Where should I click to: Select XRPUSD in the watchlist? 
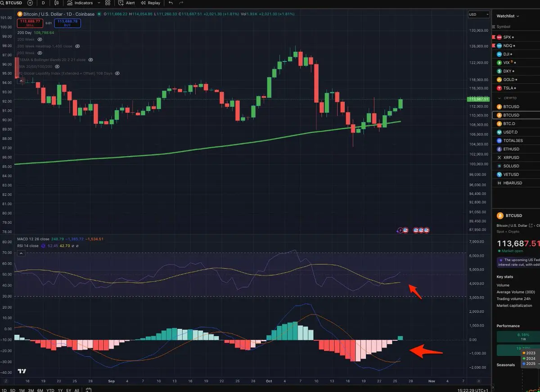(x=516, y=158)
